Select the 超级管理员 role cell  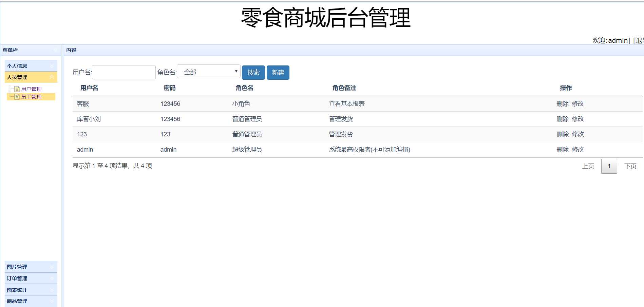(x=247, y=150)
